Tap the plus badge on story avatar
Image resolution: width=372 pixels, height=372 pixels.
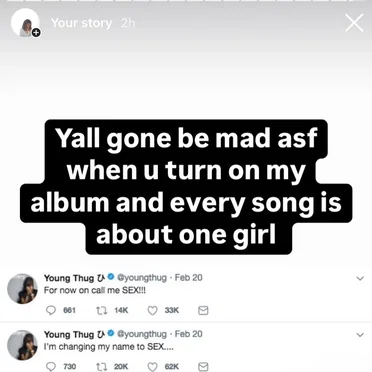coord(36,33)
